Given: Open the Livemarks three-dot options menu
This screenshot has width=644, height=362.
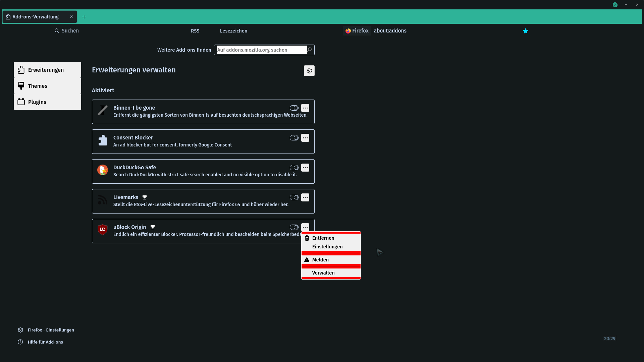Looking at the screenshot, I should (x=305, y=197).
